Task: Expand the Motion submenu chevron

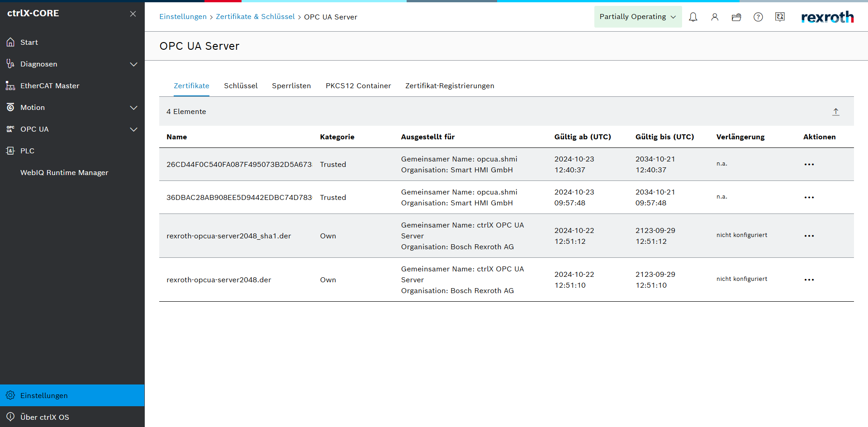Action: click(133, 108)
